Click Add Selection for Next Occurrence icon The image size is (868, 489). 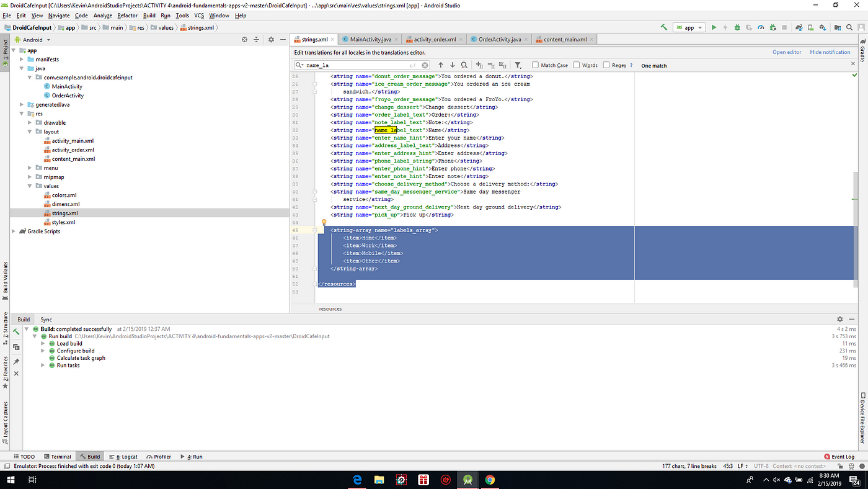479,65
